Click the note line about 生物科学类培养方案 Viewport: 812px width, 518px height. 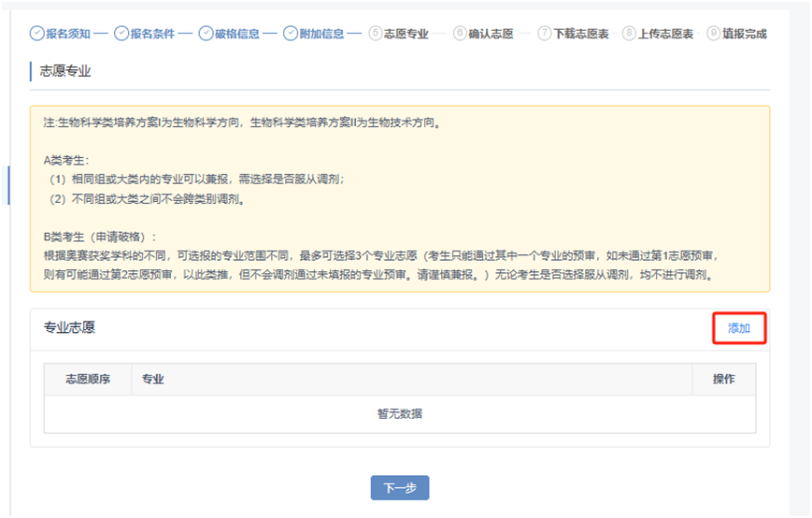(242, 122)
